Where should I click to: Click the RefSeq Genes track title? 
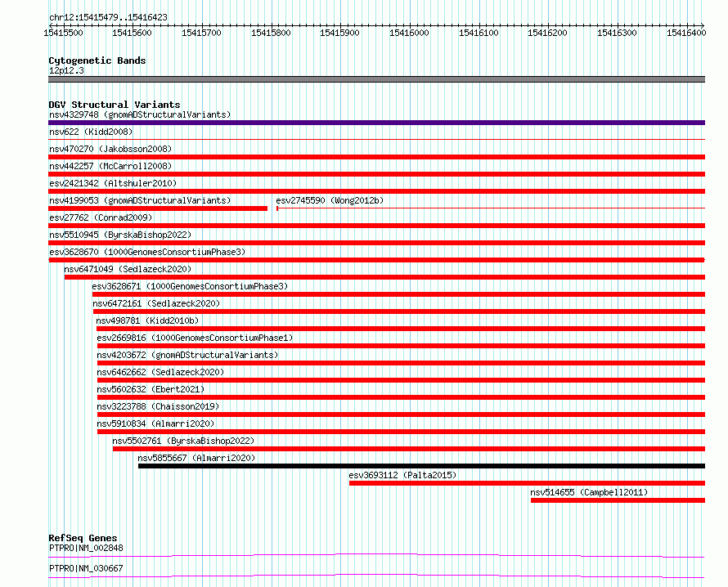pos(83,538)
